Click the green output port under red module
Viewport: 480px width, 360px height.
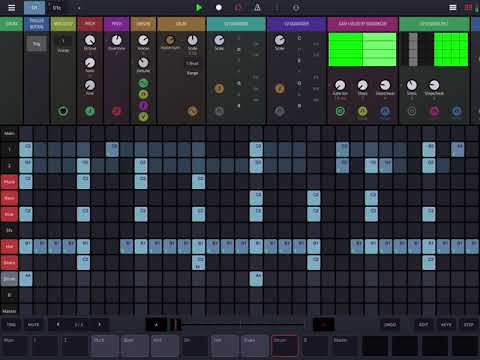pos(90,111)
